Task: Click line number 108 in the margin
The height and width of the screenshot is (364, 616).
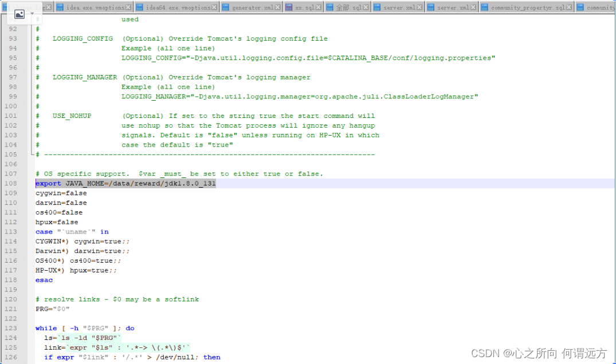Action: click(11, 183)
